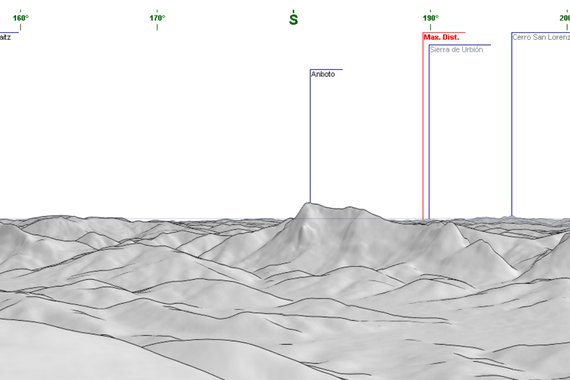
Task: Click the 190° bearing marker
Action: pos(431,18)
